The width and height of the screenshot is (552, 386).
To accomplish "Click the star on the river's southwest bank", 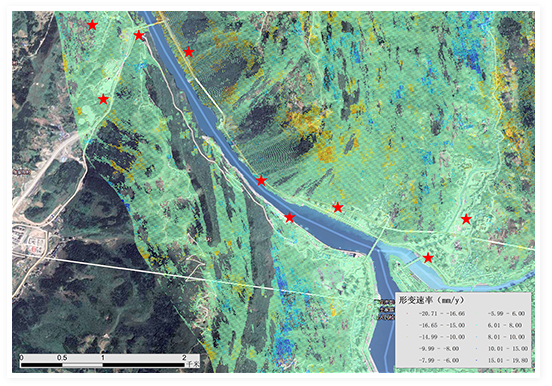I will [289, 217].
